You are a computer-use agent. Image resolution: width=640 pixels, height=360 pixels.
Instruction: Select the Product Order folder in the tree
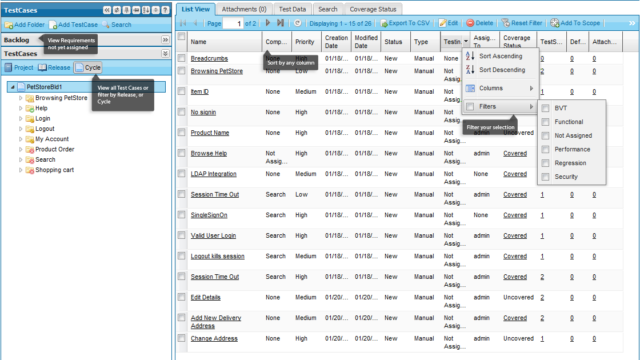coord(55,149)
